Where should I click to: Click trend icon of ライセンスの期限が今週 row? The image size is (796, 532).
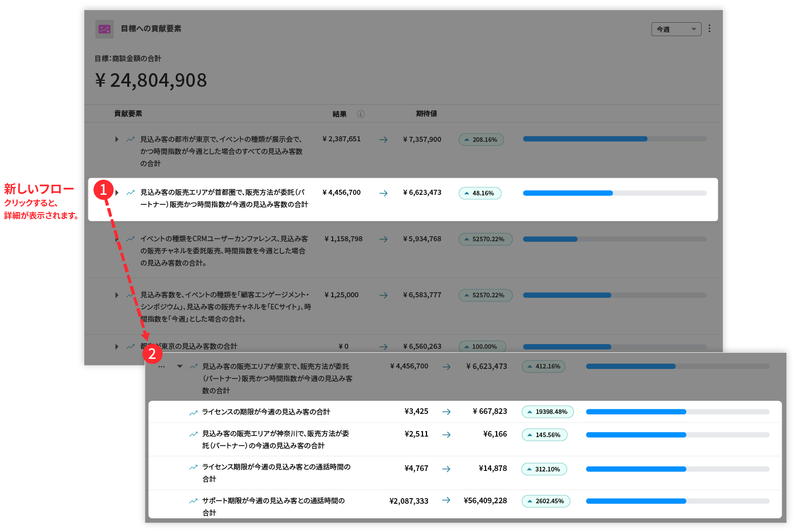(x=193, y=412)
